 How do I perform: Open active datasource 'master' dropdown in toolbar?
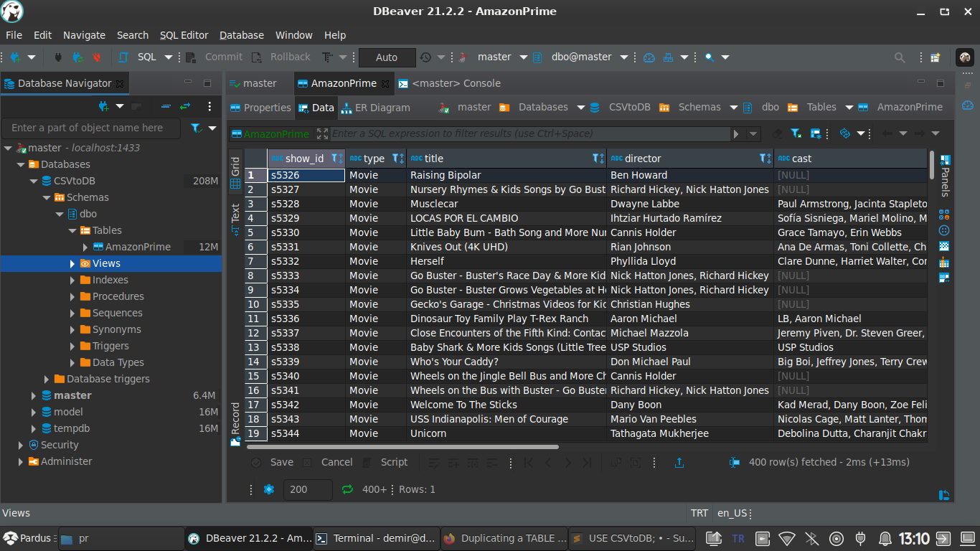pyautogui.click(x=524, y=57)
